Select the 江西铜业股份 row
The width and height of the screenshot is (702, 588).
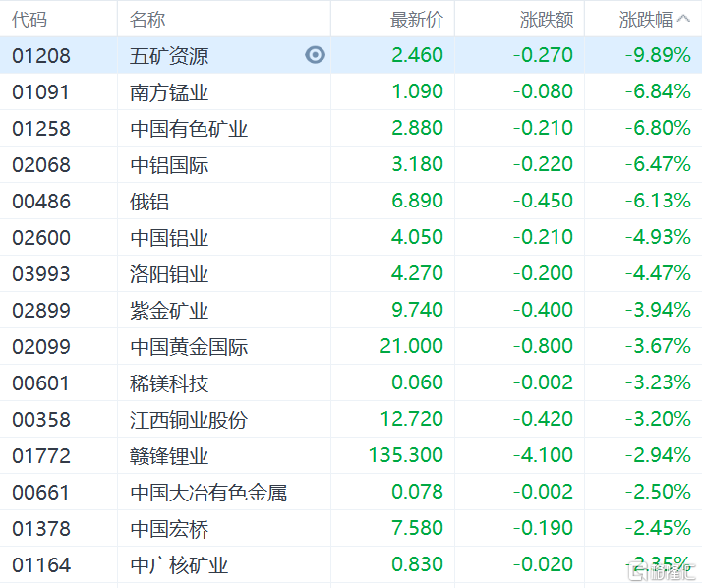[x=351, y=419]
